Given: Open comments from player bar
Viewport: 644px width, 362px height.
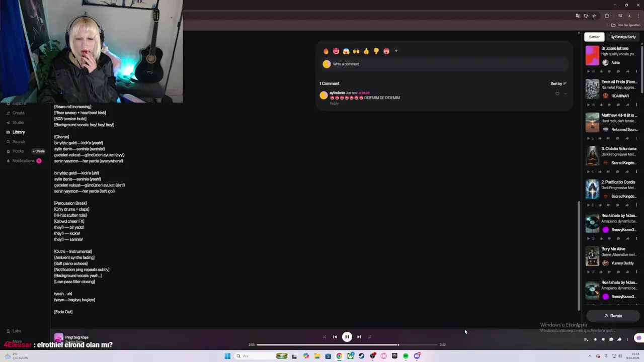Looking at the screenshot, I should [x=611, y=339].
